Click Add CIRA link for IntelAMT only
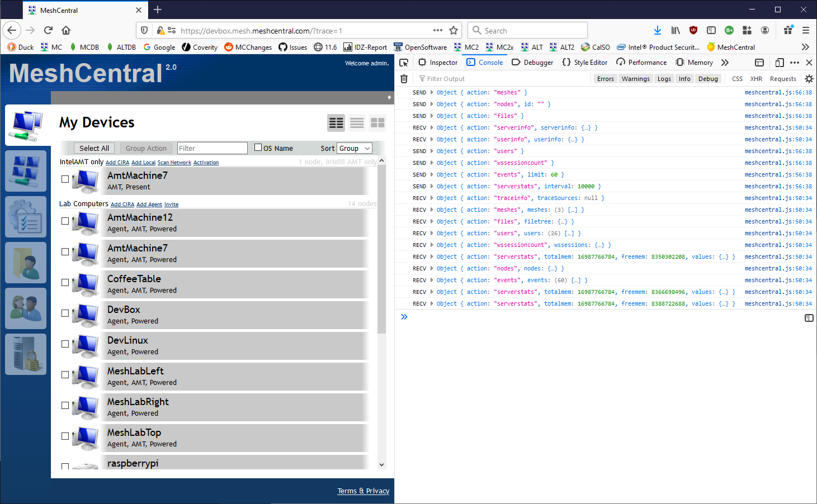Screen dimensions: 817x504 117,163
